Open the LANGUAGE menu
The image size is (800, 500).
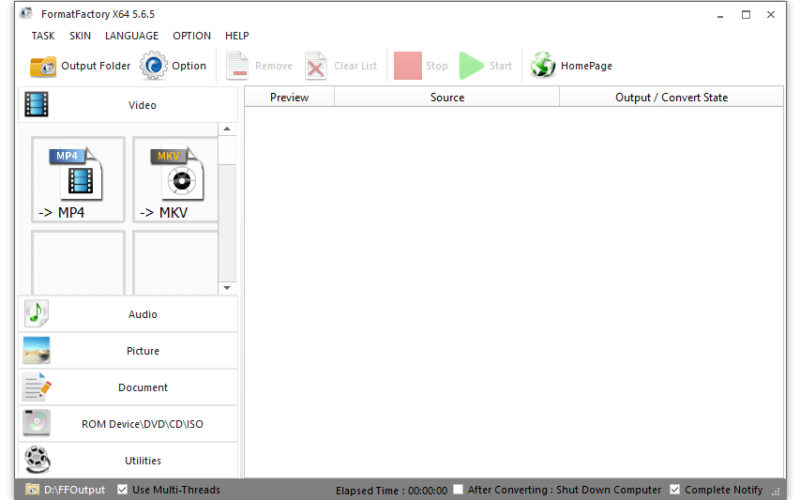click(x=132, y=36)
